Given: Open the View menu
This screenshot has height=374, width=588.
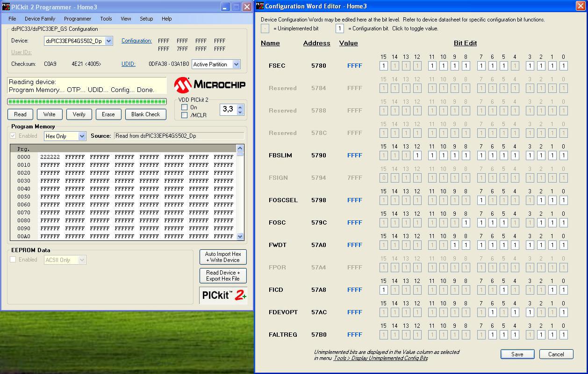Looking at the screenshot, I should [x=126, y=19].
